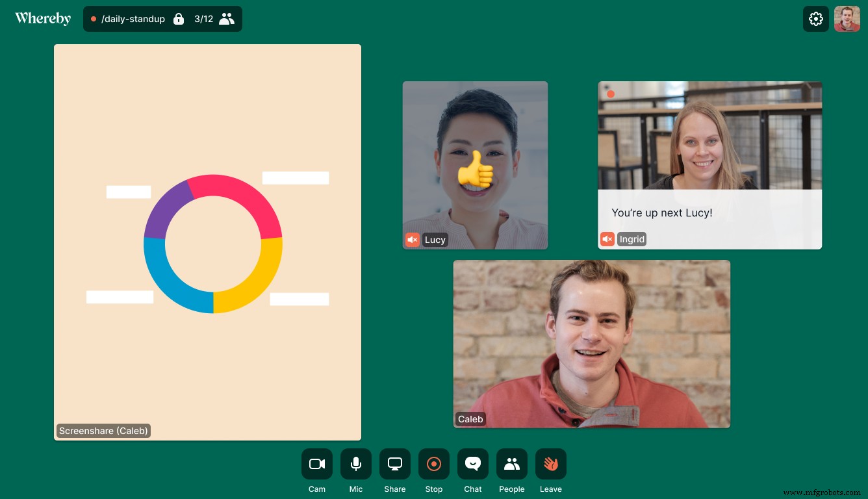This screenshot has height=499, width=868.
Task: Open the settings gear menu
Action: 815,19
